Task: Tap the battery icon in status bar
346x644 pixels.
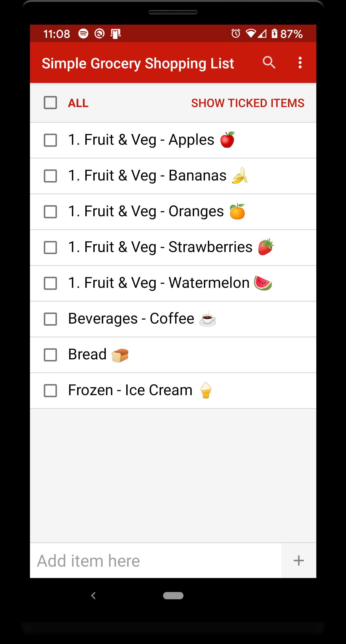Action: tap(274, 34)
